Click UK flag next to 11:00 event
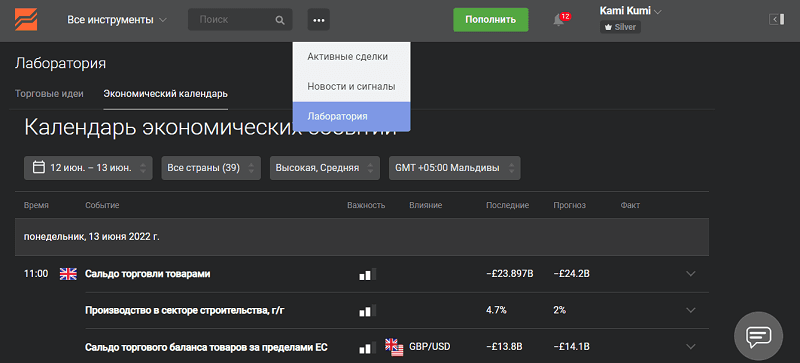 [68, 274]
